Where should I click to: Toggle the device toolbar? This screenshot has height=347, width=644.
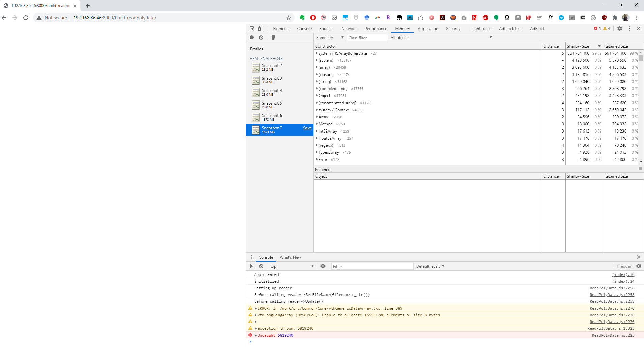(x=260, y=28)
